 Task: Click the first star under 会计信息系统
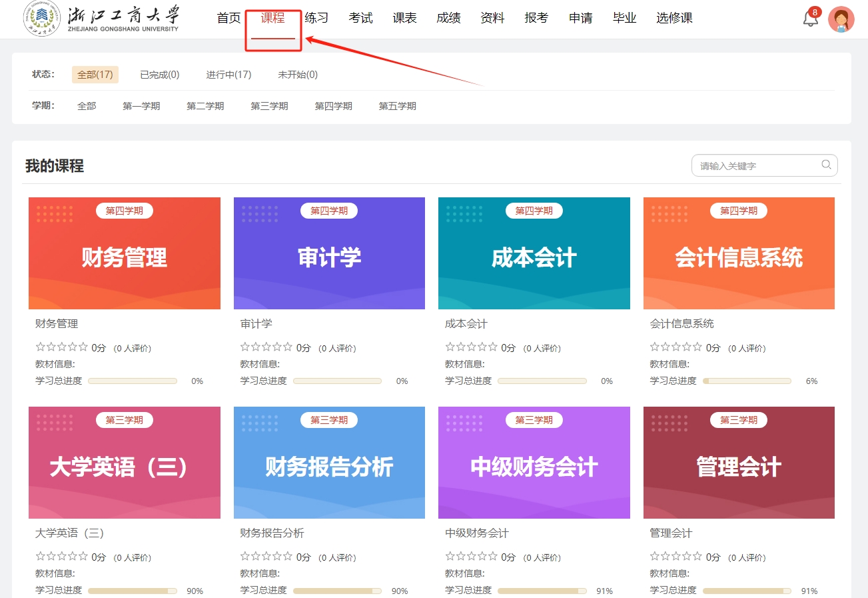(655, 347)
